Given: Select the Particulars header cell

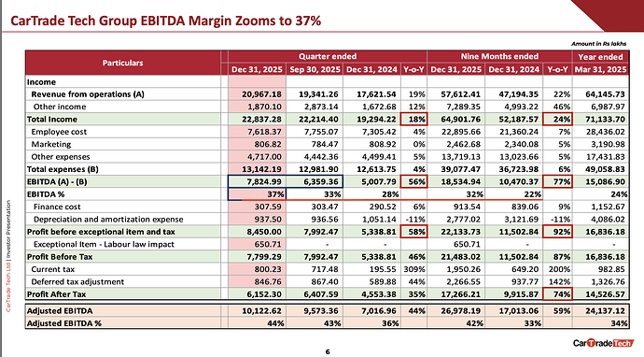Looking at the screenshot, I should pyautogui.click(x=123, y=63).
